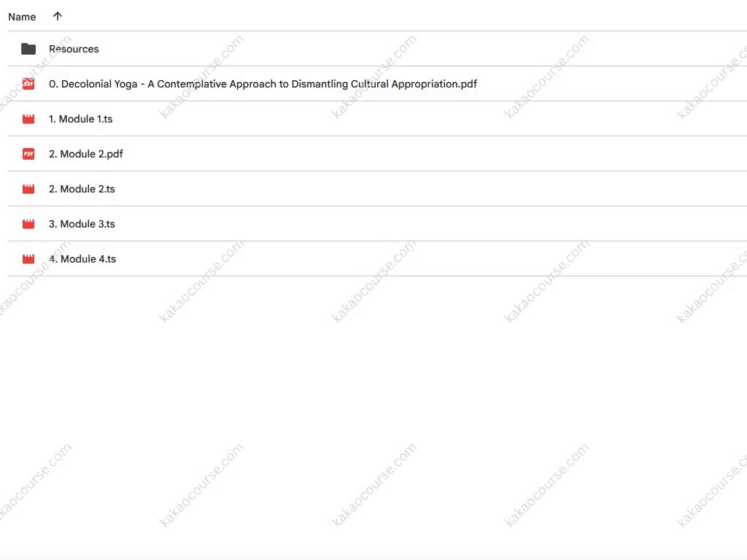Click the PDF icon beside Decolonial Yoga file
The height and width of the screenshot is (560, 747).
tap(28, 84)
